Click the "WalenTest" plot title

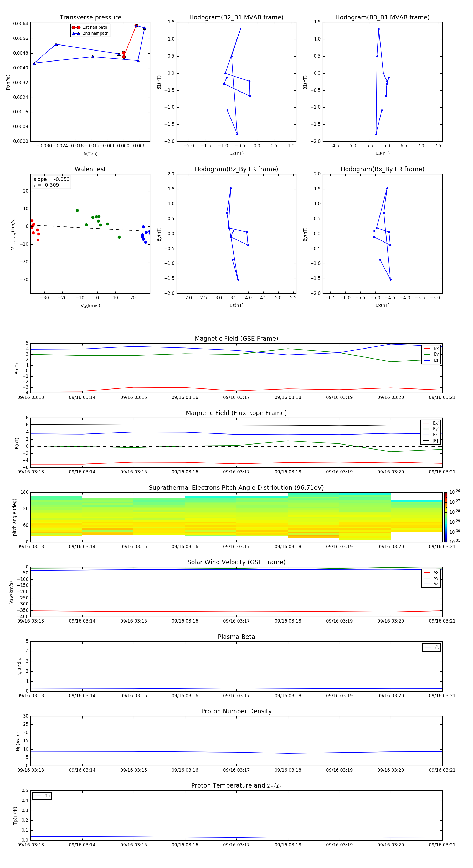[90, 169]
